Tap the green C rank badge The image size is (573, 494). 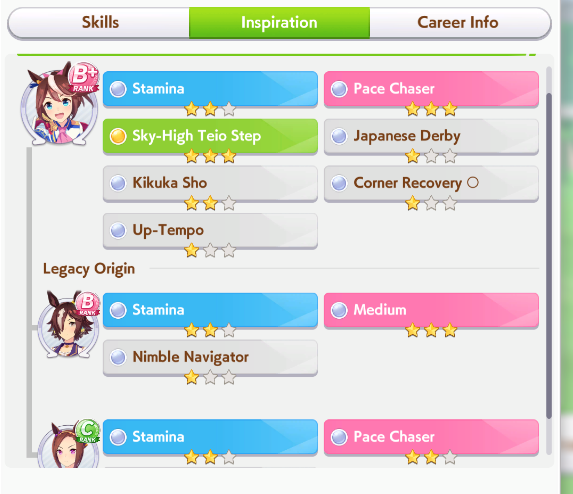click(88, 431)
